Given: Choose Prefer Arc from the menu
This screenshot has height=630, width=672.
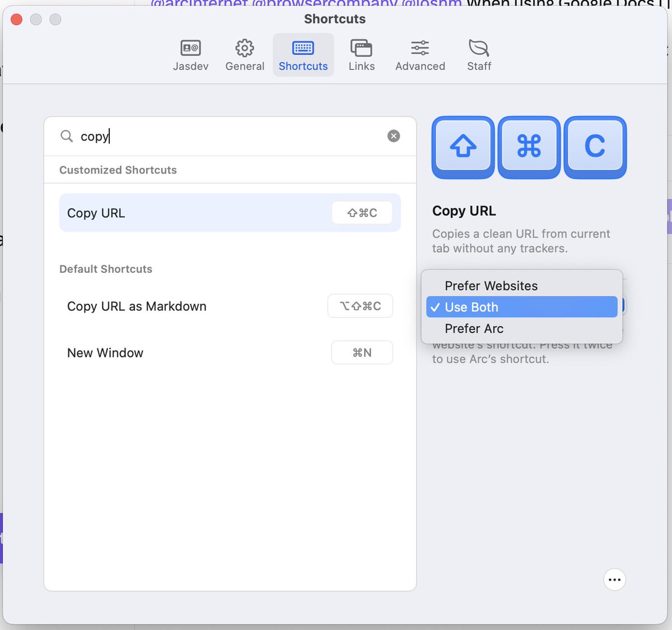Looking at the screenshot, I should 522,328.
